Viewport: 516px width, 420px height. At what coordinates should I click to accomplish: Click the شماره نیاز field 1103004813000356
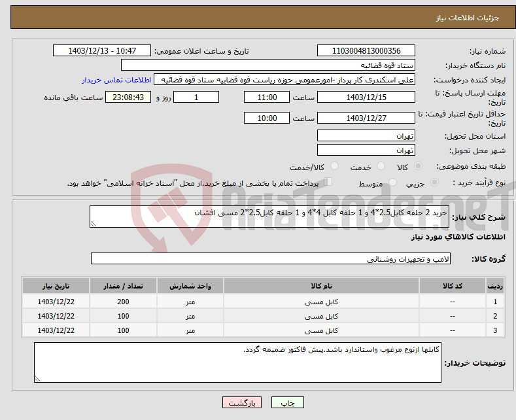[x=366, y=50]
